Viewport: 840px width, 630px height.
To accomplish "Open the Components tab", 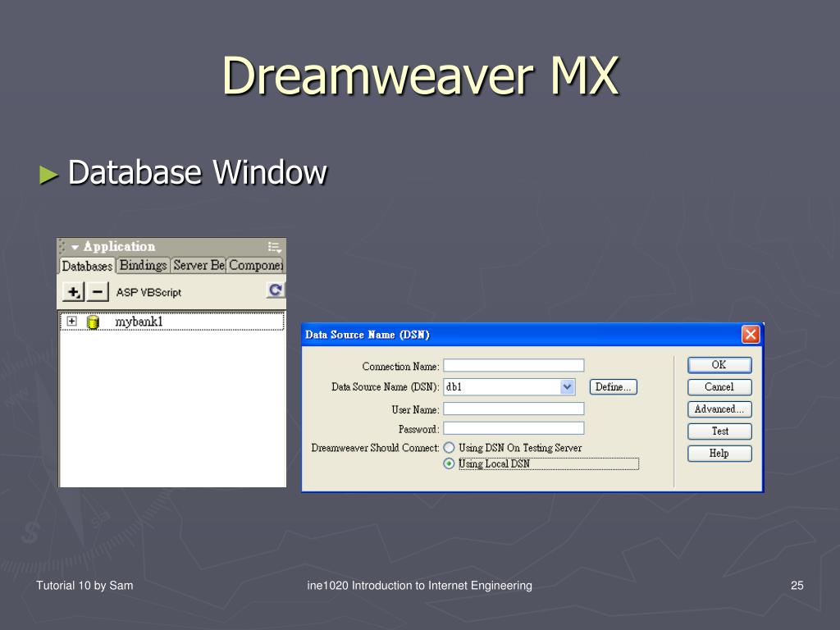I will [256, 265].
